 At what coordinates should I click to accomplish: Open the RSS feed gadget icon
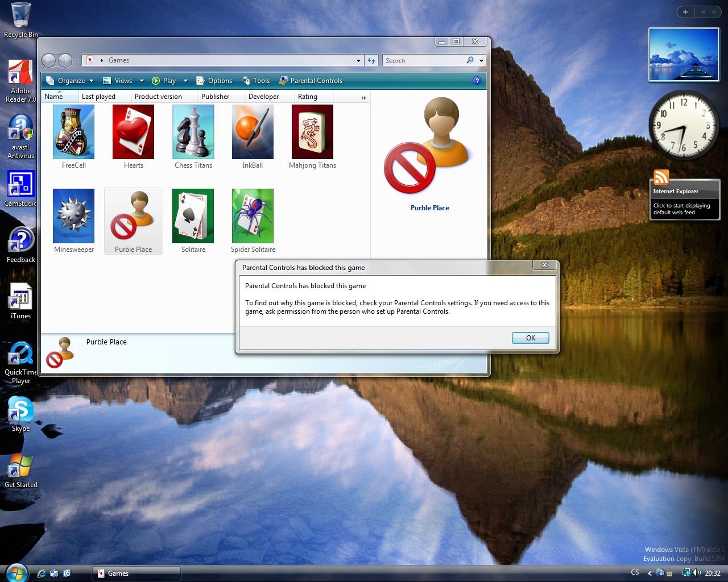tap(661, 177)
